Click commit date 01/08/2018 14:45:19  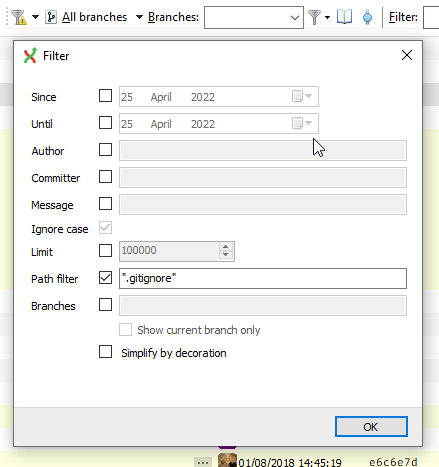tap(290, 463)
